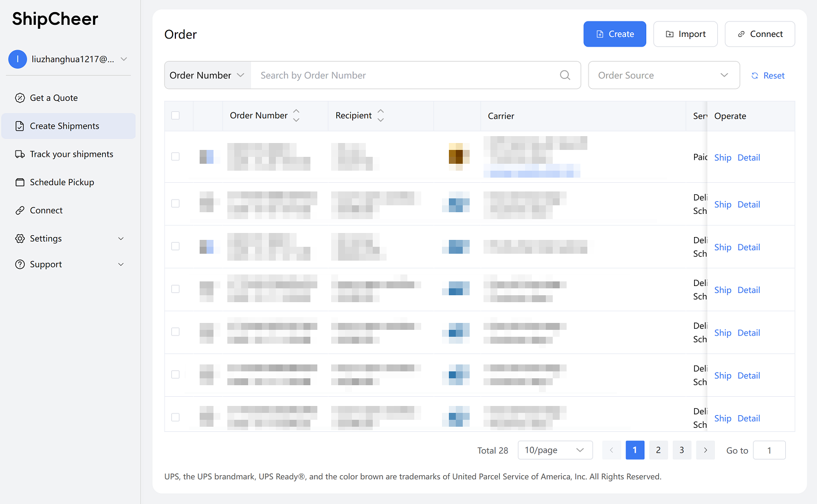Sort ascending by Order Number arrow
817x504 pixels.
(x=296, y=111)
